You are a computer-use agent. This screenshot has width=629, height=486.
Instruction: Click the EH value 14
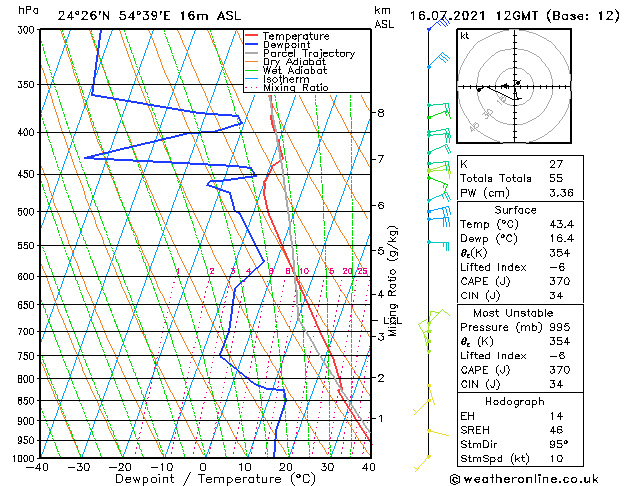(556, 416)
